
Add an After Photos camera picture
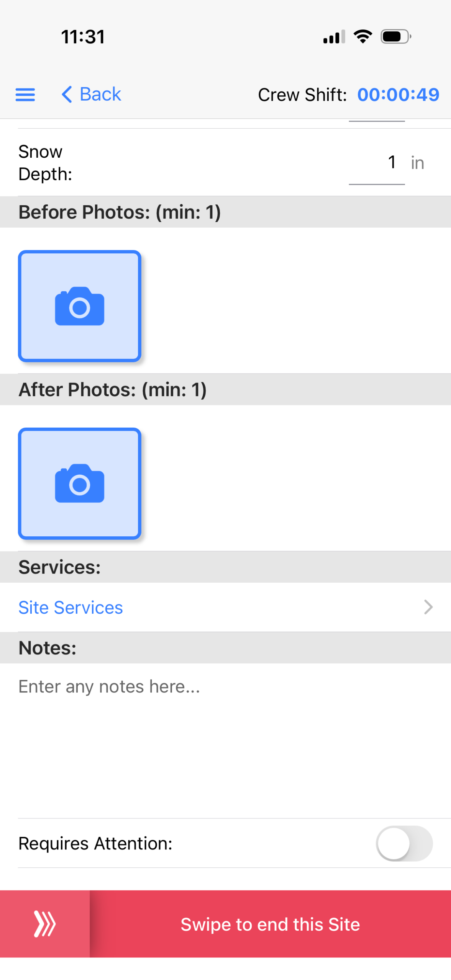[80, 483]
